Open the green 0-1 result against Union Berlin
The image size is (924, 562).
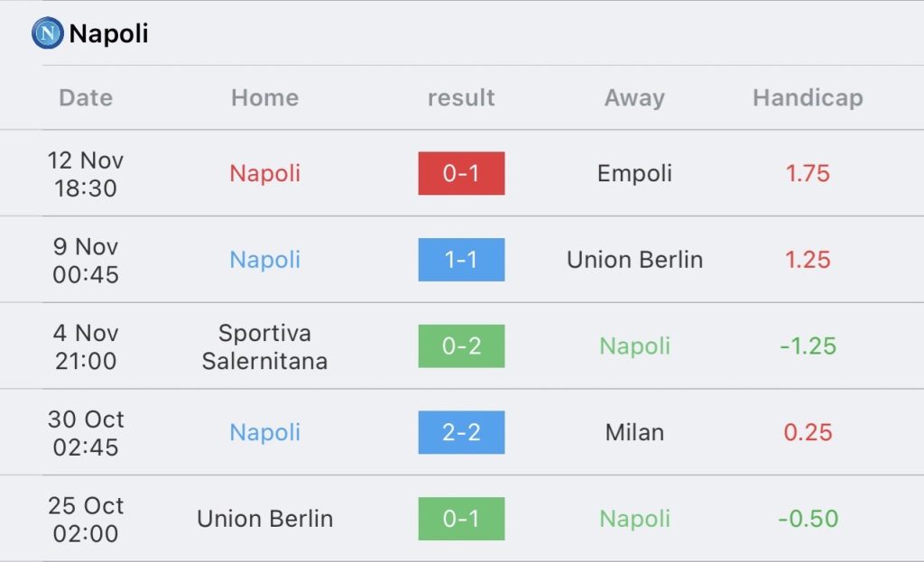tap(461, 519)
